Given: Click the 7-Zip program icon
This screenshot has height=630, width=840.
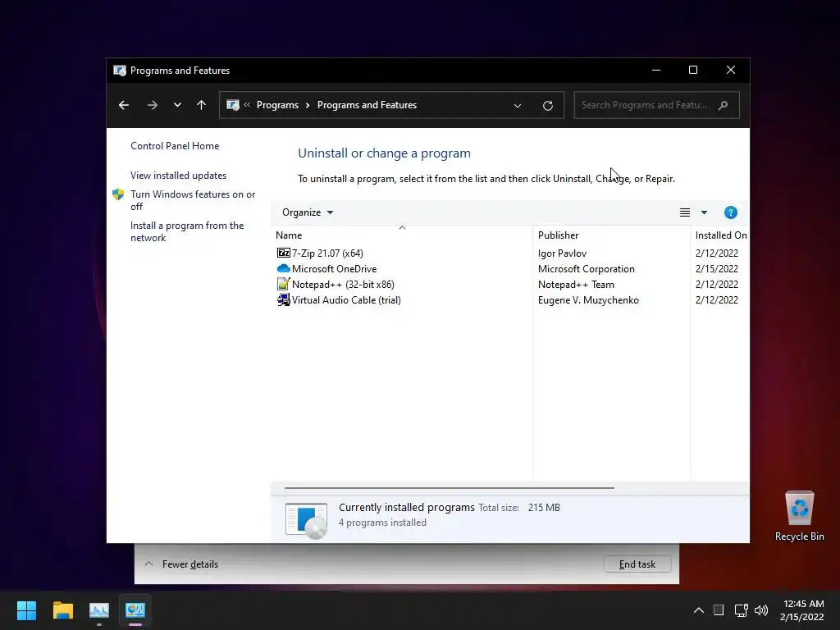Looking at the screenshot, I should 283,253.
